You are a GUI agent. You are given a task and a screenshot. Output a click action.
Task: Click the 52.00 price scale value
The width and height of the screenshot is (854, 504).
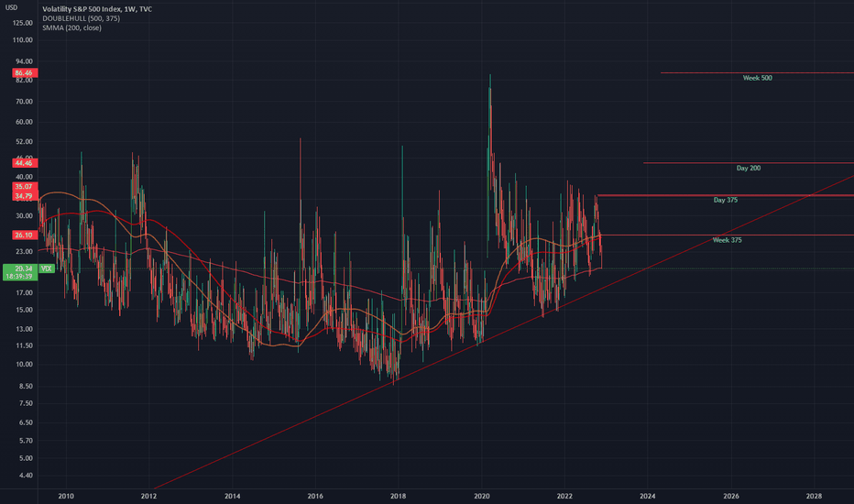click(x=24, y=142)
